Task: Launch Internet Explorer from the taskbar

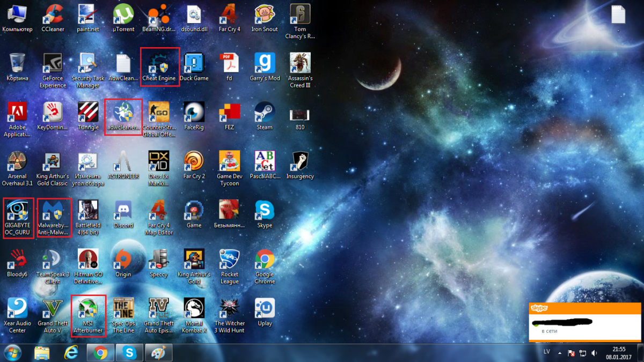Action: click(x=71, y=352)
